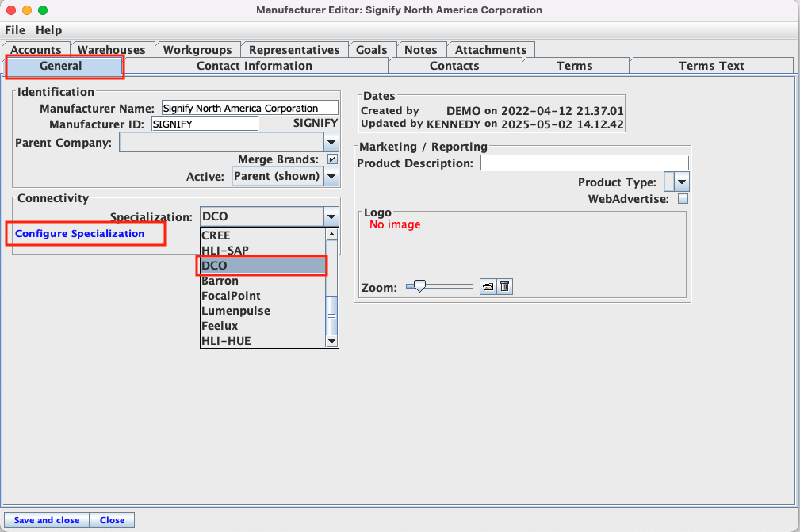The image size is (800, 532).
Task: Open the File menu
Action: [15, 30]
